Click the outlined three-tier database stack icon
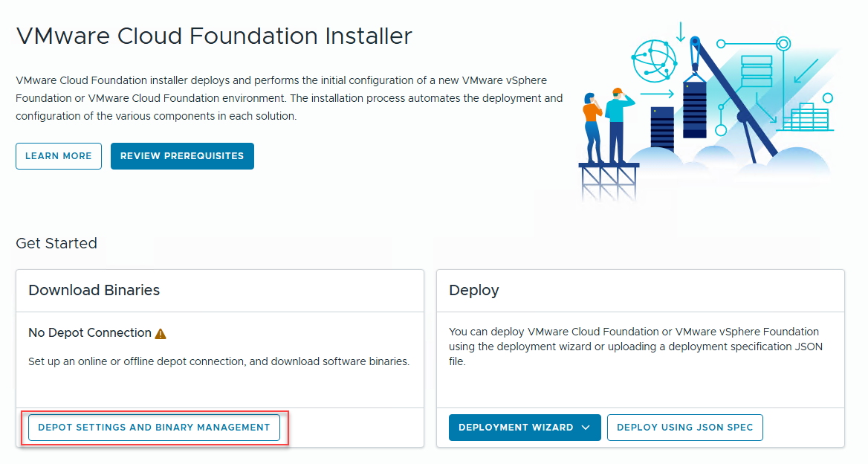This screenshot has height=464, width=868. 757,72
